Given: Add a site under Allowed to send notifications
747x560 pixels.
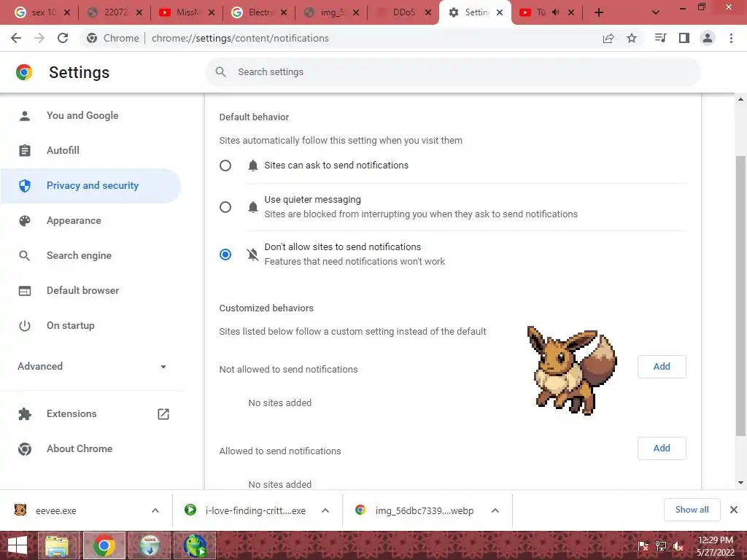Looking at the screenshot, I should click(x=662, y=448).
